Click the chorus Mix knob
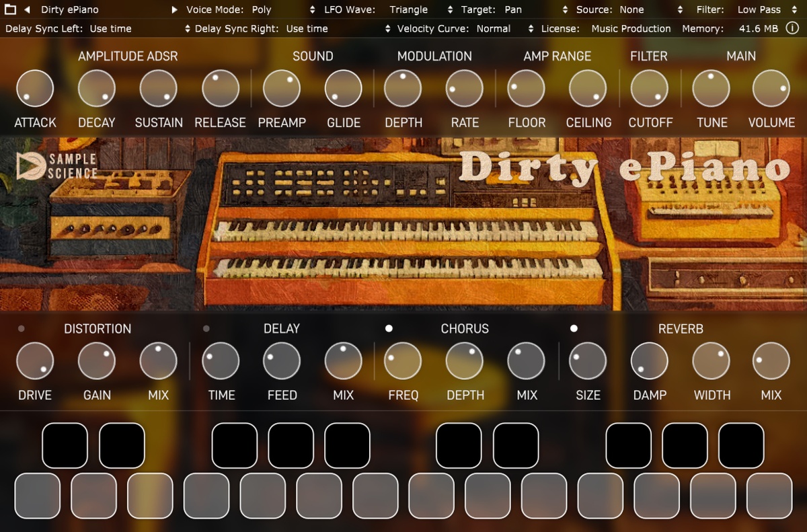This screenshot has height=532, width=807. coord(526,361)
